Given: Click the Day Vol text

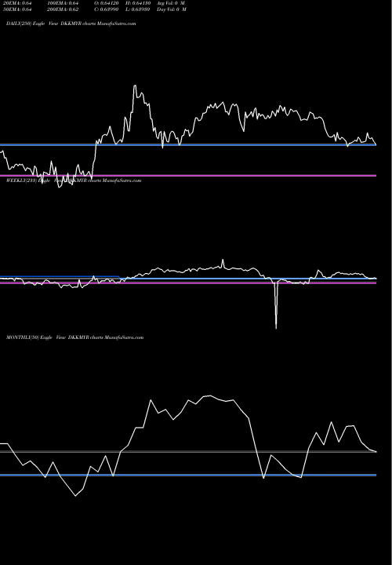Looking at the screenshot, I should click(x=172, y=9).
